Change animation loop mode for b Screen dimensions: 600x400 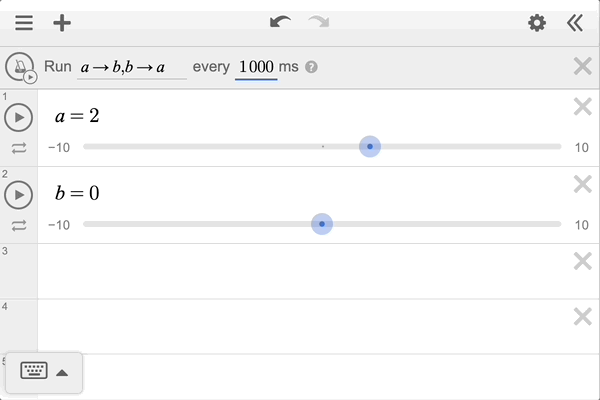19,225
